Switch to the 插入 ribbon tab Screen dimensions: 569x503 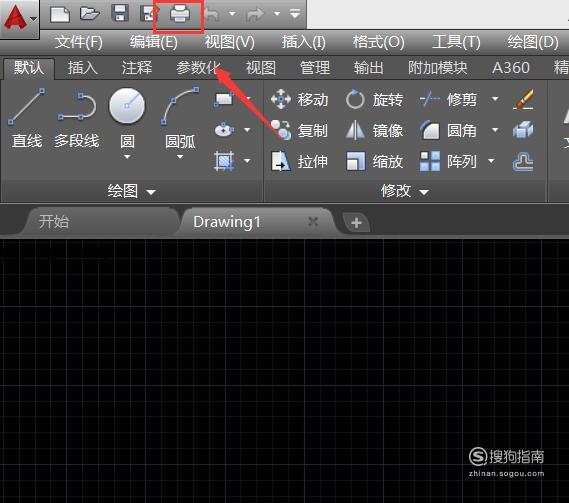(83, 68)
